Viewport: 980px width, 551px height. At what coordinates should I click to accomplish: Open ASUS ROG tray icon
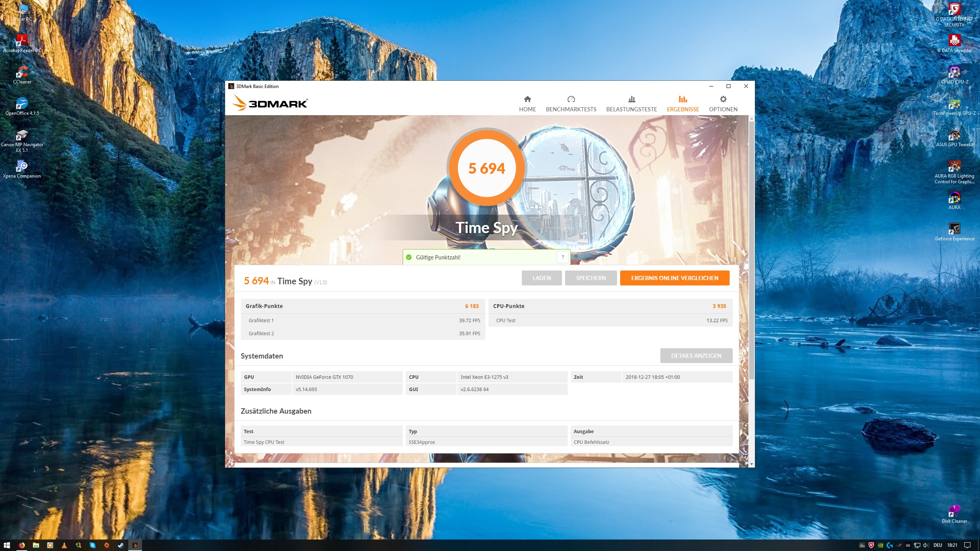point(899,545)
